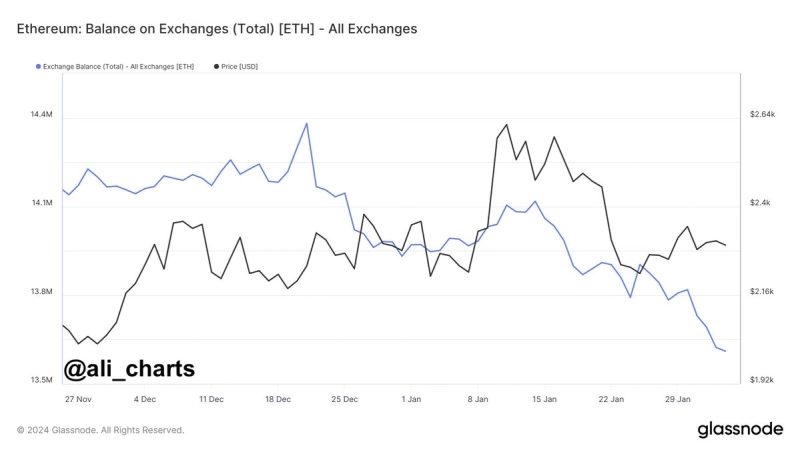
Task: Select the 15 Jan date label
Action: [x=544, y=398]
